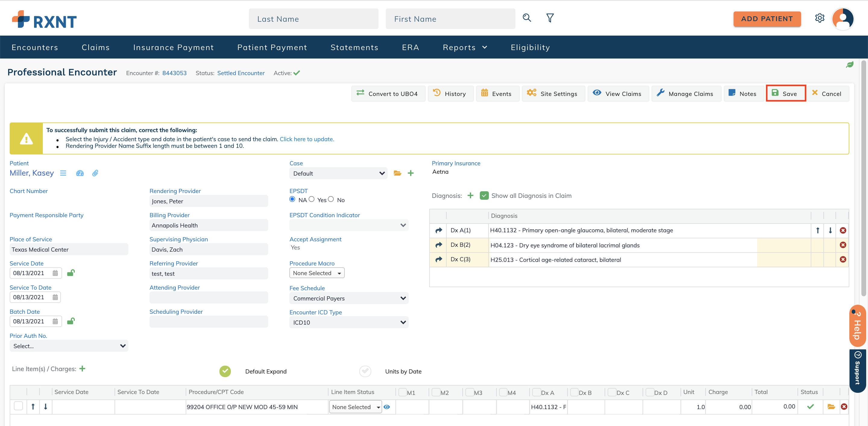Click the Service Date calendar icon
The width and height of the screenshot is (868, 426).
pos(55,273)
